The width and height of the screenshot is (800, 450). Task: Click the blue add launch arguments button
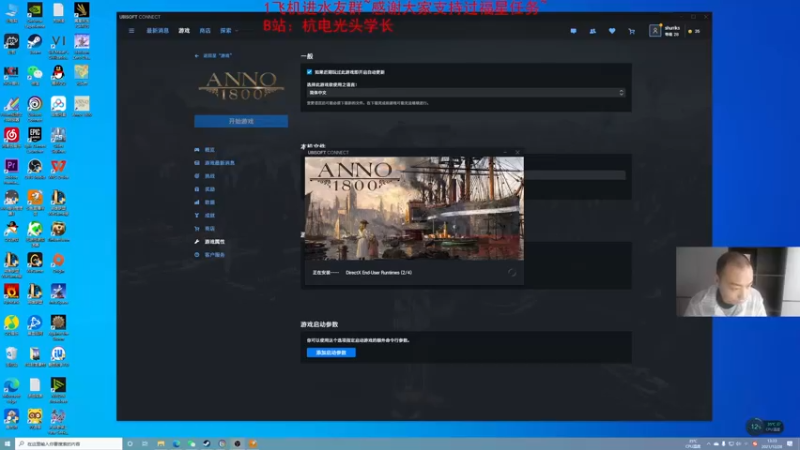[331, 353]
